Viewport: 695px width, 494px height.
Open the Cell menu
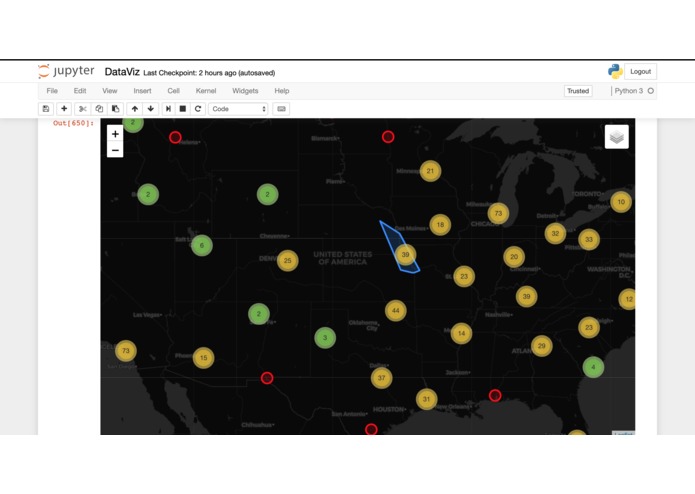click(173, 91)
